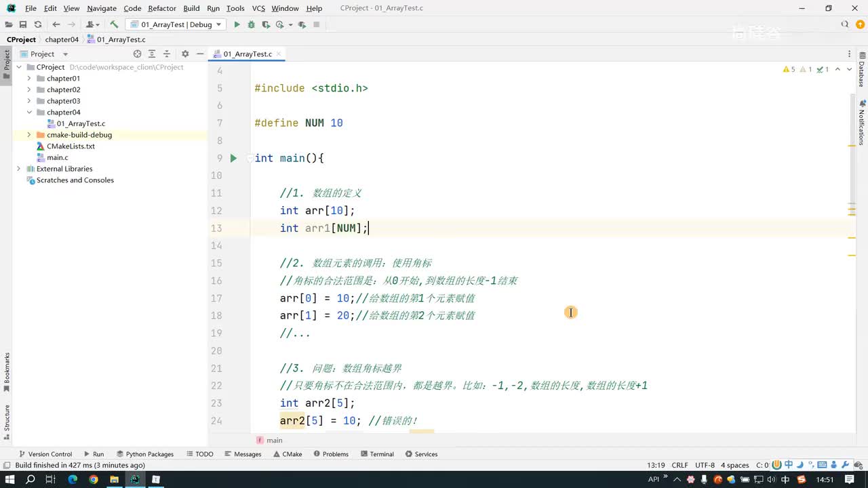This screenshot has width=868, height=488.
Task: Collapse the CProject root node
Action: click(19, 67)
